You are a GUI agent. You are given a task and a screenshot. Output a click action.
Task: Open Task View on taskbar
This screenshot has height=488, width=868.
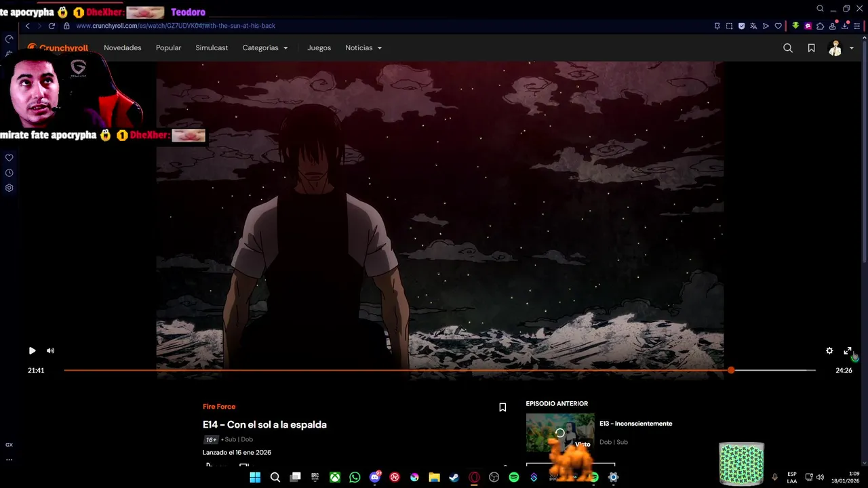tap(295, 477)
